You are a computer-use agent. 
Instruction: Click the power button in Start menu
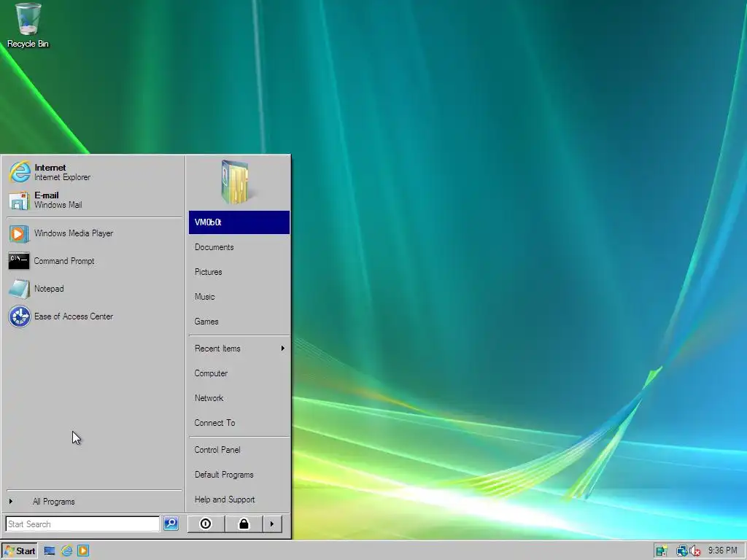[206, 524]
